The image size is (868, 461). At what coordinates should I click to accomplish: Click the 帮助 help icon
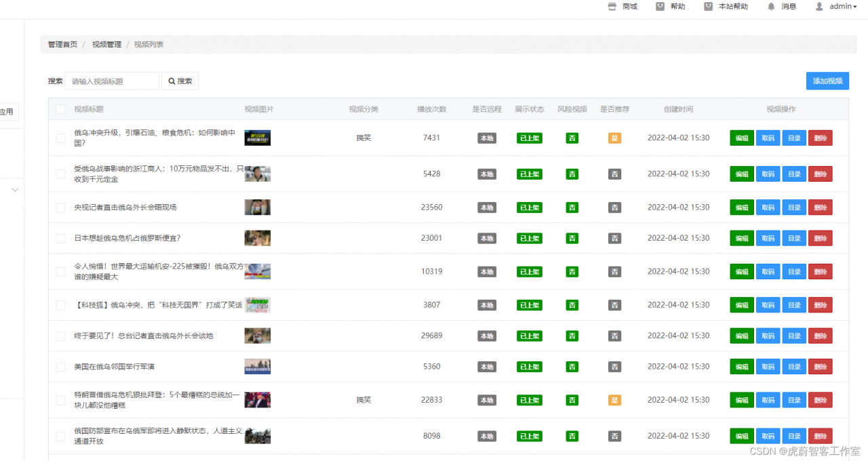pyautogui.click(x=660, y=6)
